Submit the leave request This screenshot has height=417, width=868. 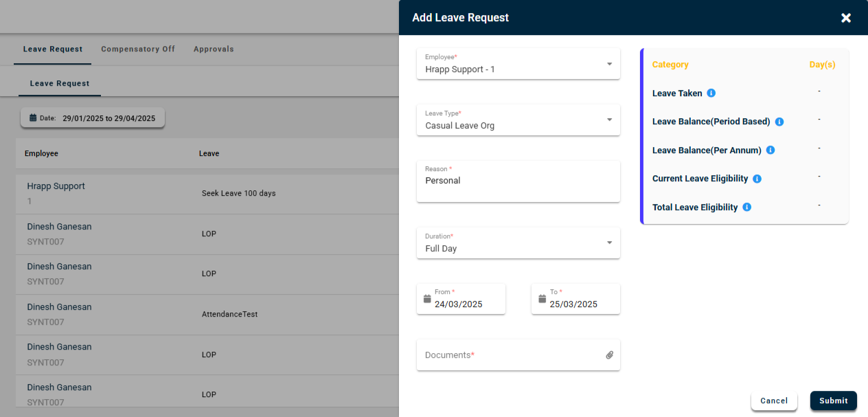coord(833,401)
